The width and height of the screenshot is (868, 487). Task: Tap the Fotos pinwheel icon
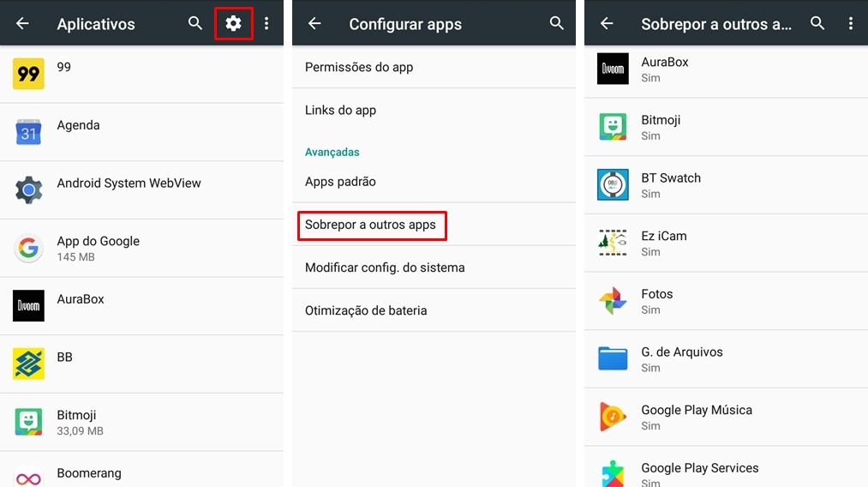click(x=613, y=301)
